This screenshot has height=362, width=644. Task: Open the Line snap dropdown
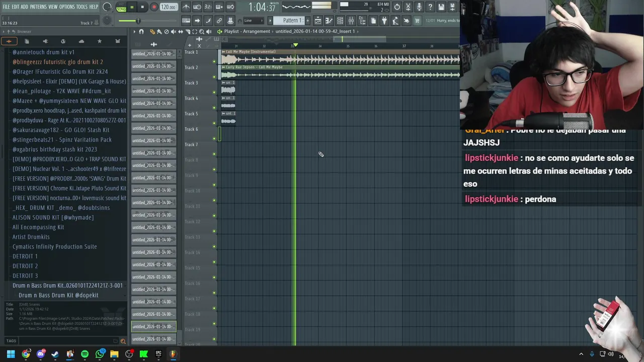(x=254, y=21)
